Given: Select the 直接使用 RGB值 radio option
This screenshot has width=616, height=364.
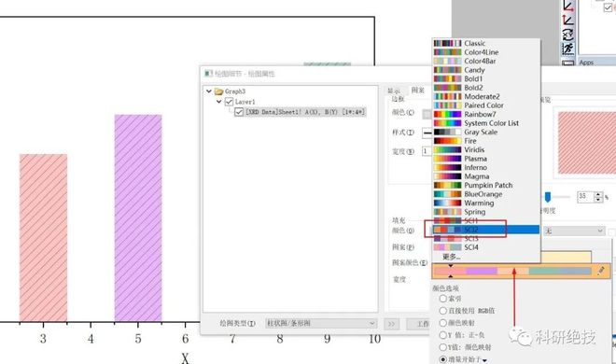Looking at the screenshot, I should point(442,311).
